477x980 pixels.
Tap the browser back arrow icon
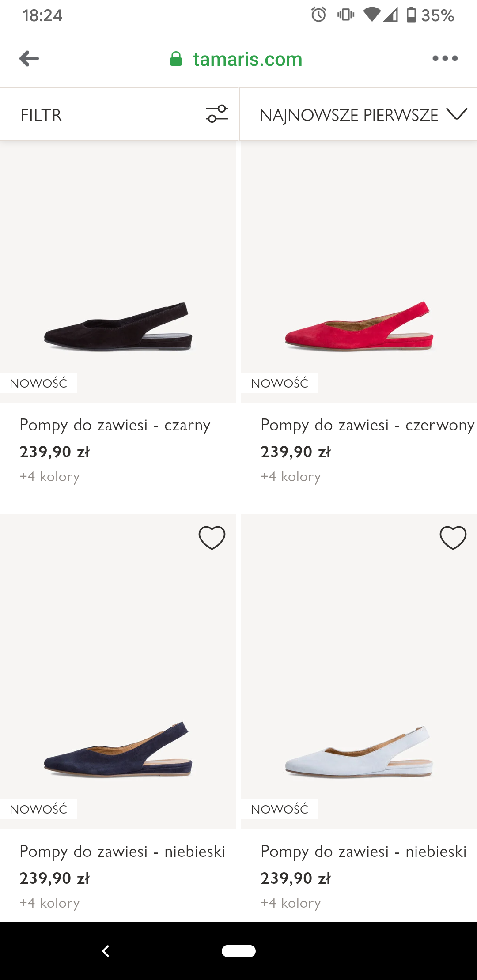pyautogui.click(x=29, y=59)
